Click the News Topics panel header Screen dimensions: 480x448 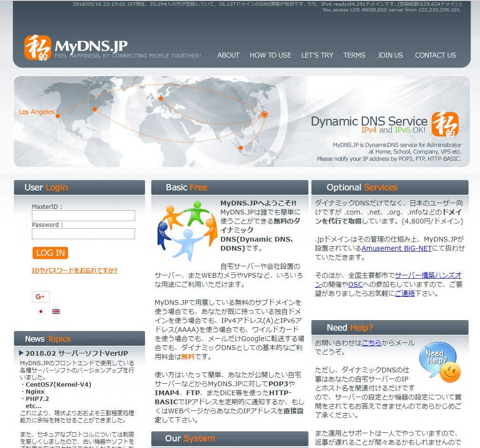[x=79, y=339]
